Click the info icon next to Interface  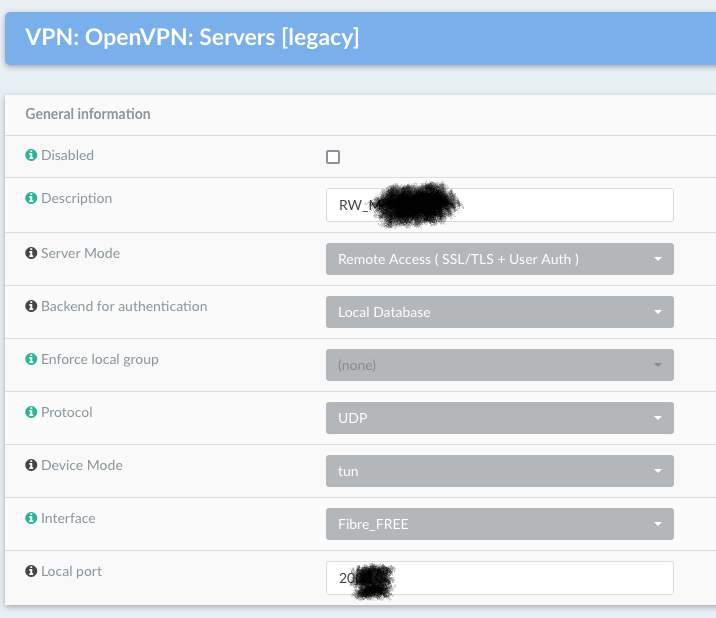coord(31,519)
